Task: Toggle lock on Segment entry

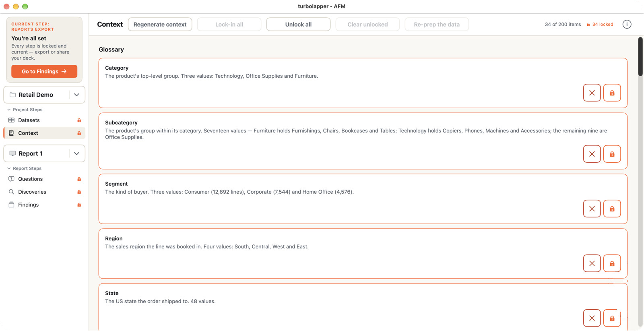Action: [612, 209]
